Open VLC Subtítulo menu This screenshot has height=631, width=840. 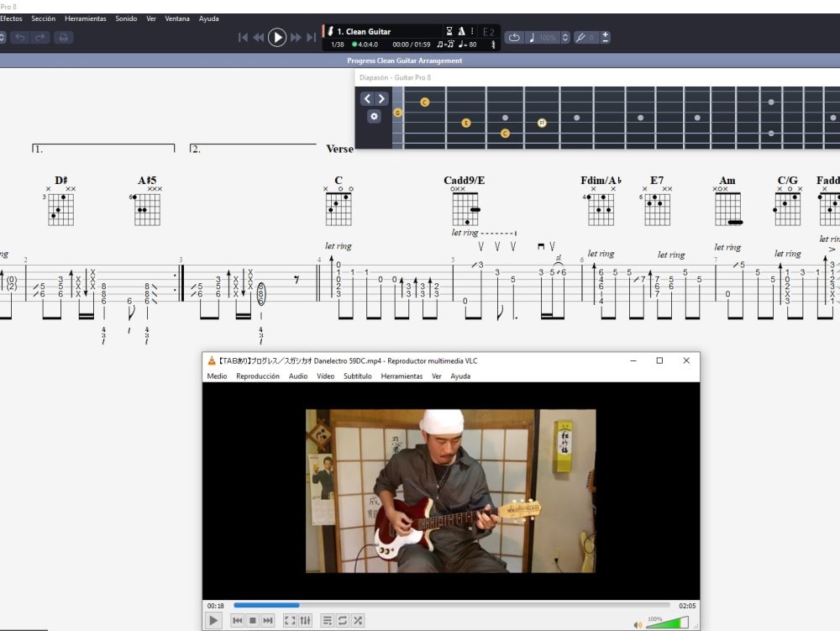pyautogui.click(x=357, y=376)
